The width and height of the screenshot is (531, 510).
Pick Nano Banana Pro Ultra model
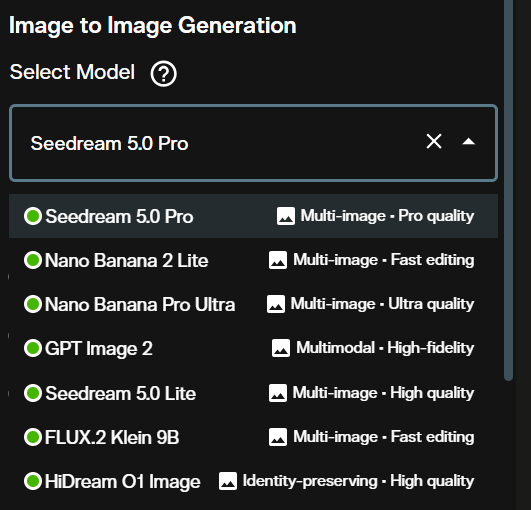[x=253, y=304]
